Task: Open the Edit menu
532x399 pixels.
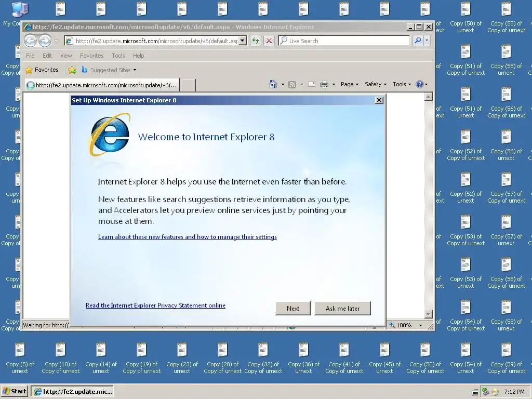Action: click(x=47, y=56)
